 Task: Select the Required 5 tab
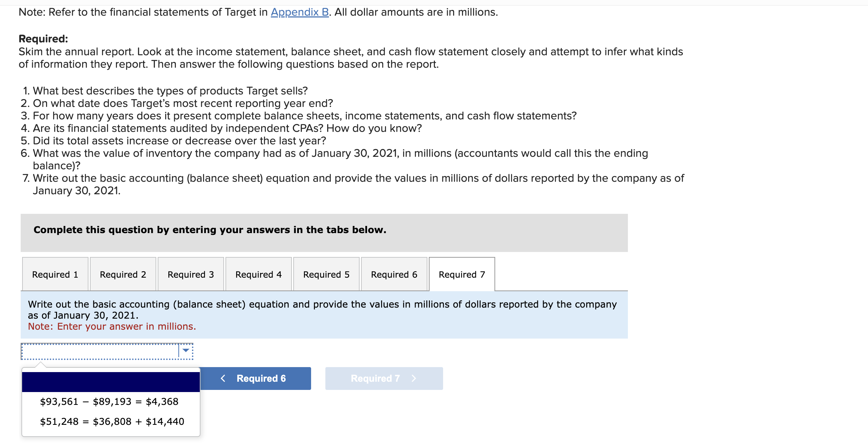[326, 274]
